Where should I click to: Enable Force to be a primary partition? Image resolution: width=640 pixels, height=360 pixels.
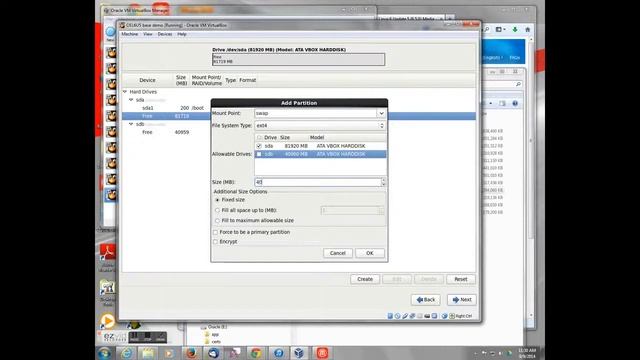point(216,232)
